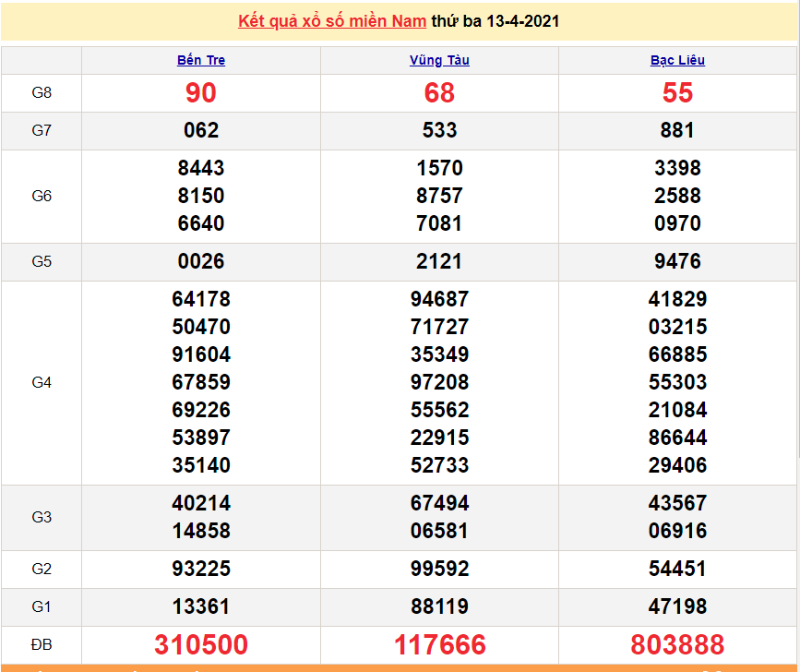
Task: Select the G3 number 40214
Action: (201, 503)
